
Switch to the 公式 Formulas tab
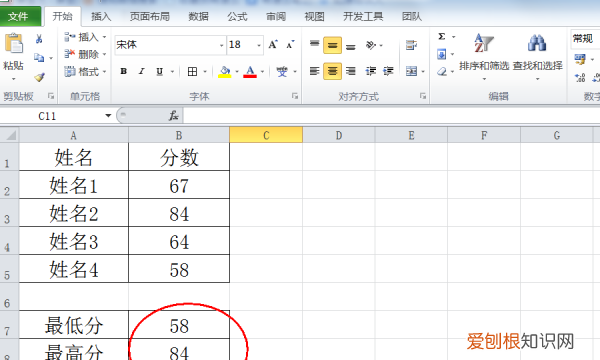[237, 16]
